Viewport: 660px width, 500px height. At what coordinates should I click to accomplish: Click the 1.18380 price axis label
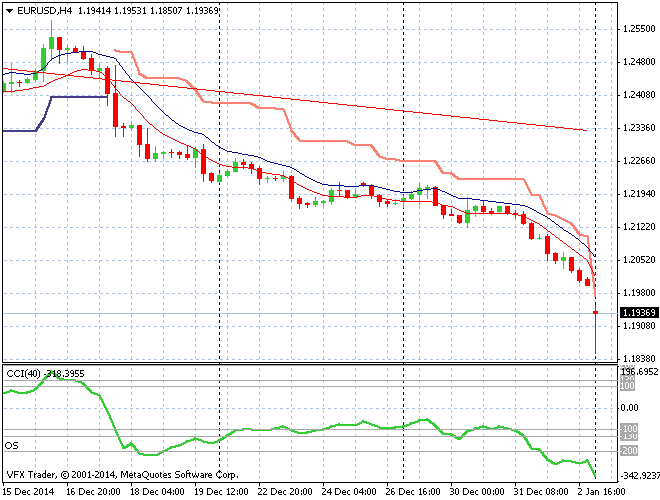638,358
